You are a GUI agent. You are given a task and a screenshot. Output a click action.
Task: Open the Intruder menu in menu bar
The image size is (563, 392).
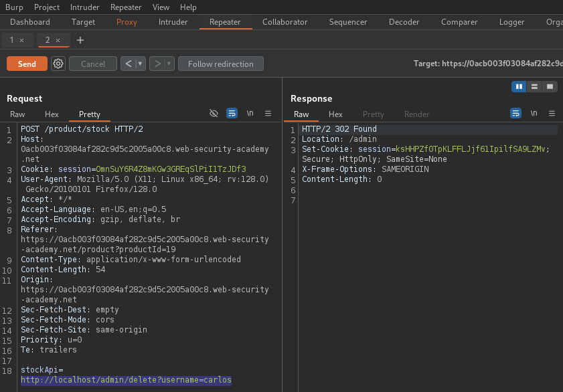tap(85, 7)
